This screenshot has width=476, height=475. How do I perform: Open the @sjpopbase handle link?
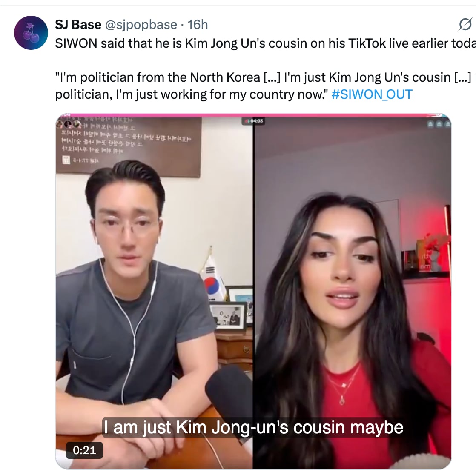tap(141, 25)
